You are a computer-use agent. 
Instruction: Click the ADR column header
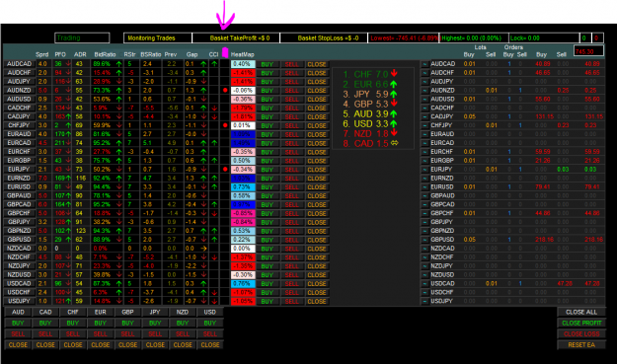(x=80, y=54)
